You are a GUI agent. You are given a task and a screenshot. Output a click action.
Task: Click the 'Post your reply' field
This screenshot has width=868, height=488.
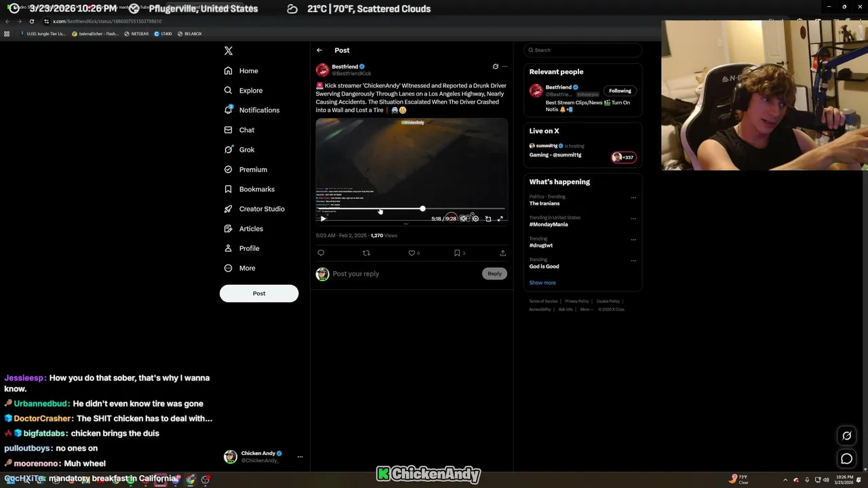[406, 274]
